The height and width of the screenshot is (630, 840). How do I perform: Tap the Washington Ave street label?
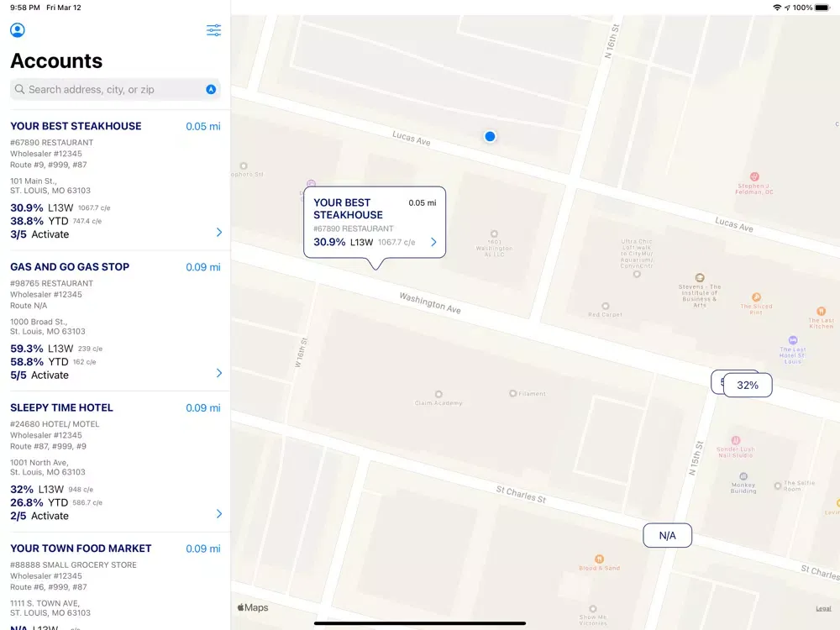click(430, 303)
